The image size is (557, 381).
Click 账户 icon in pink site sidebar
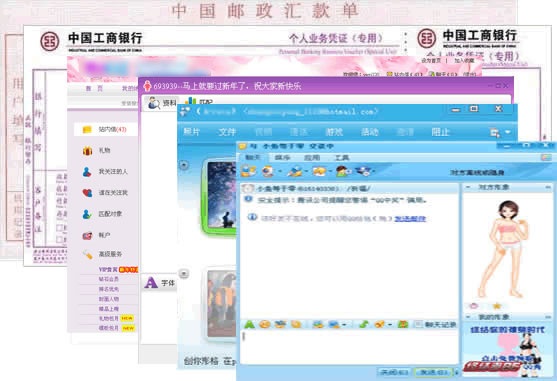pyautogui.click(x=87, y=235)
